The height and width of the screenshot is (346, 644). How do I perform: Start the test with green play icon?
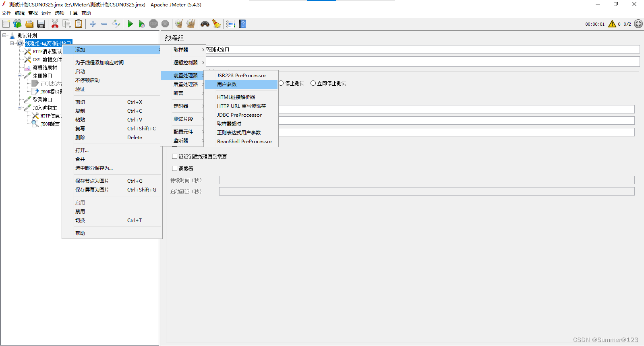pyautogui.click(x=130, y=24)
